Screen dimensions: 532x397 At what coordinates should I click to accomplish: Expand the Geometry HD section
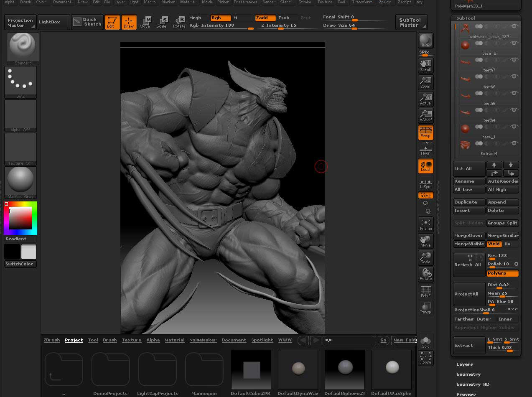(x=473, y=384)
